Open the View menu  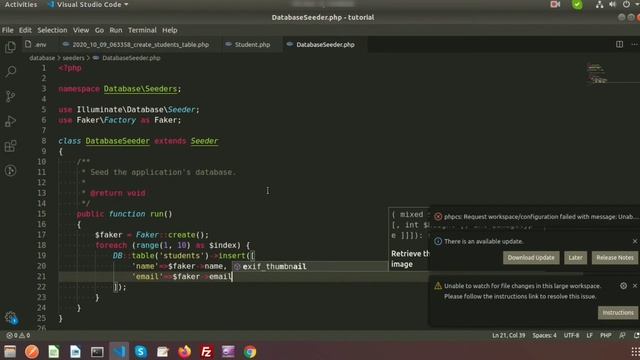(x=81, y=30)
